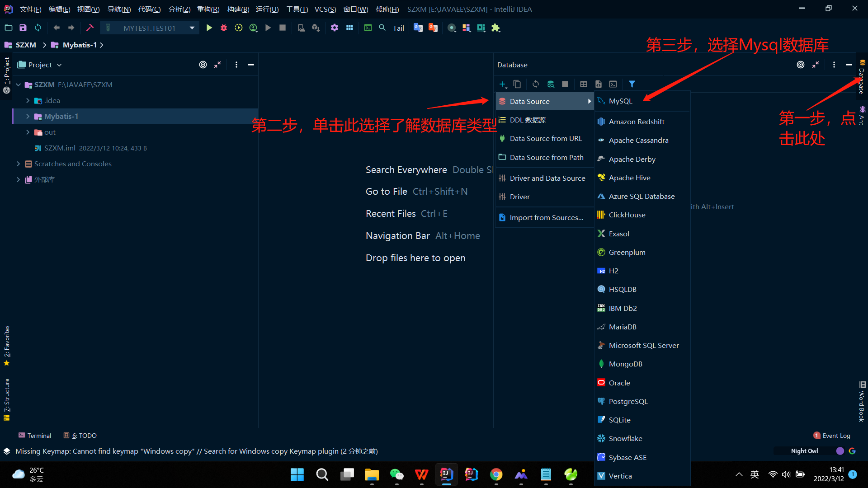Image resolution: width=868 pixels, height=488 pixels.
Task: Choose SQLite data source
Action: [642, 420]
